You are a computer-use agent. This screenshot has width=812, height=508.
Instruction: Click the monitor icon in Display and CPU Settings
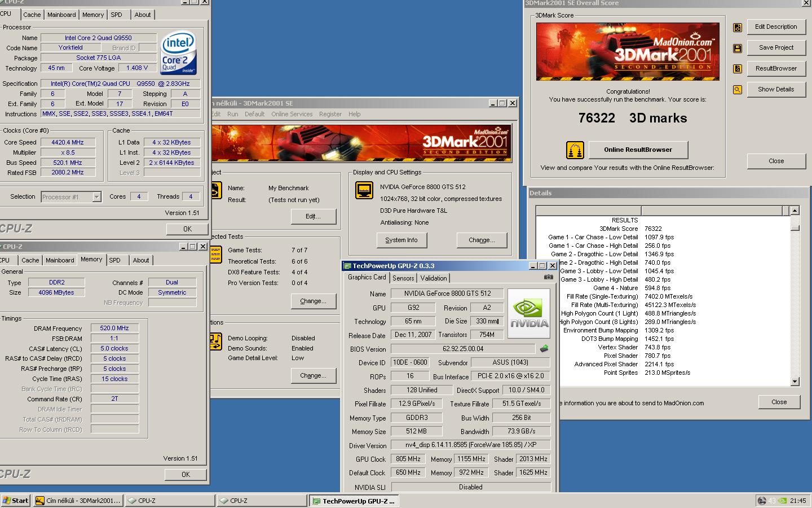tap(364, 190)
